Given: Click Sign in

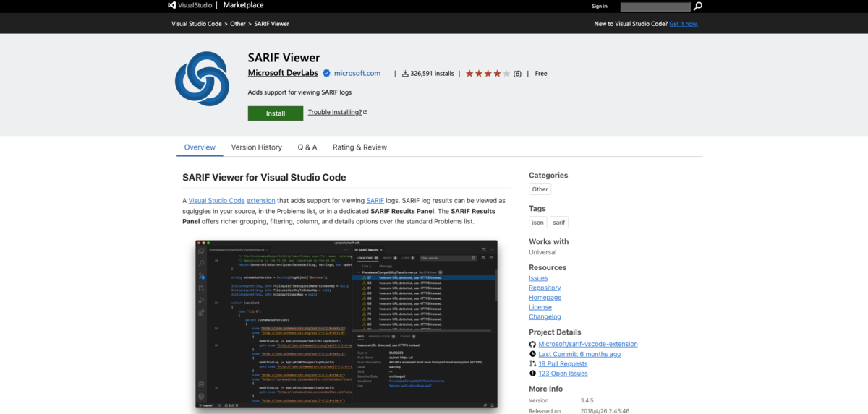Looking at the screenshot, I should pos(600,6).
